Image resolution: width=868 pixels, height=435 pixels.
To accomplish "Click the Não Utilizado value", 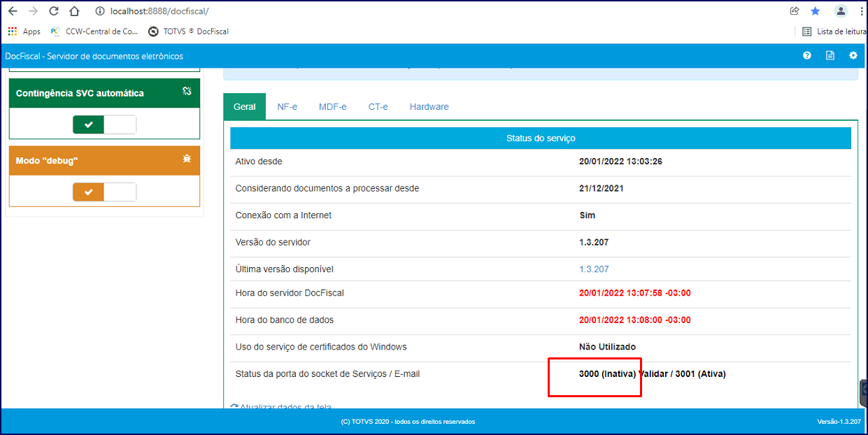I will [x=607, y=347].
